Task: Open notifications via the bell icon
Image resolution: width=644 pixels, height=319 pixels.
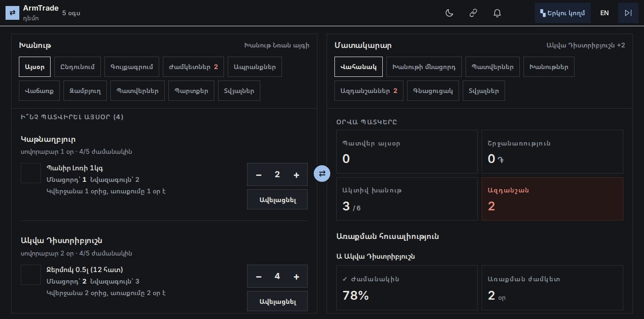Action: click(497, 13)
